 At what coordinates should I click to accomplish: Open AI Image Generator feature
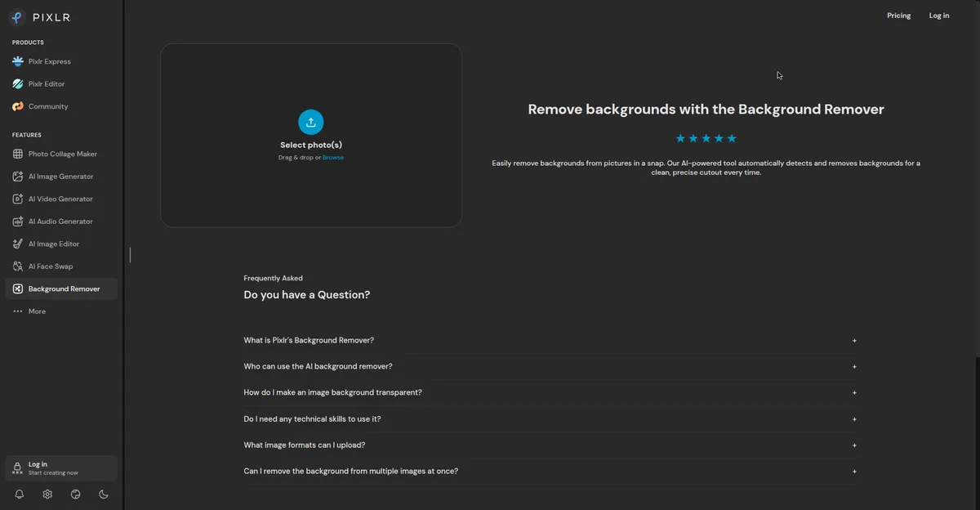click(61, 177)
